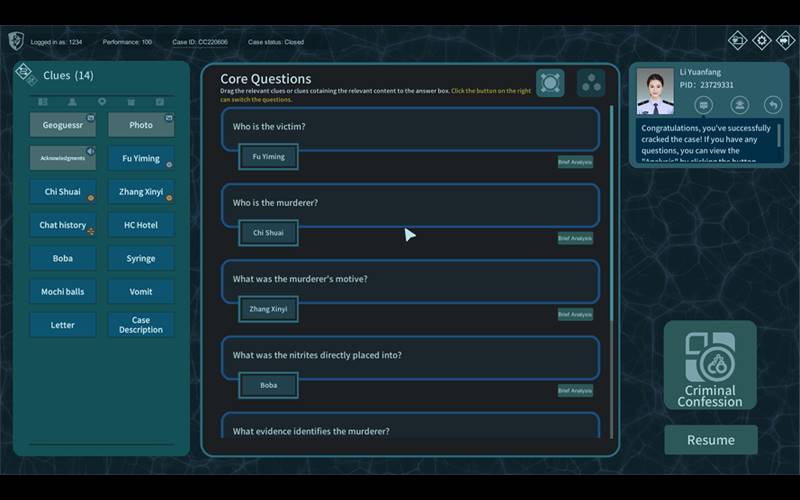Filter clues by person category tab

click(x=72, y=102)
